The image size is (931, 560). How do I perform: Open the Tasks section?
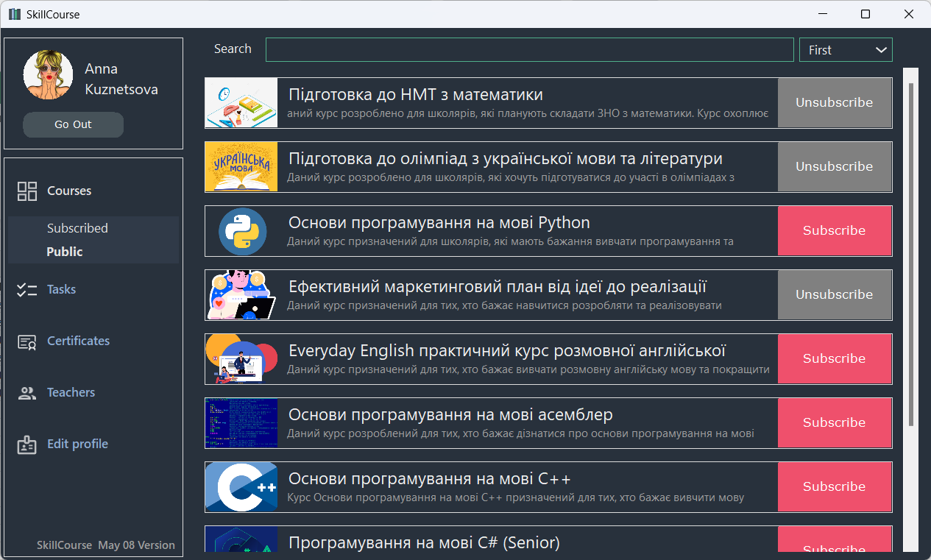[x=61, y=288]
